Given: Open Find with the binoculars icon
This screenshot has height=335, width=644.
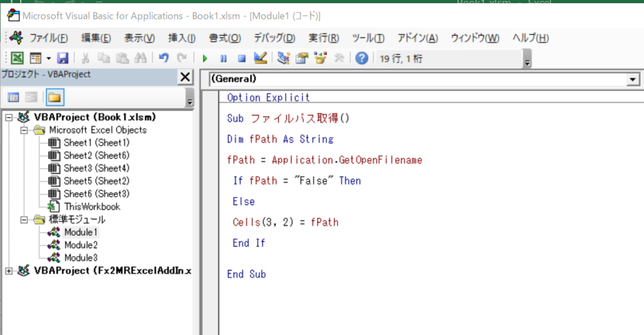Looking at the screenshot, I should coord(140,58).
